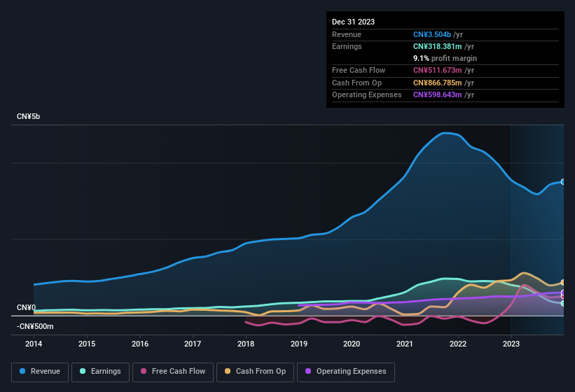Viewport: 575px width, 392px height.
Task: Click the Earnings endpoint marker on chart
Action: click(x=563, y=303)
